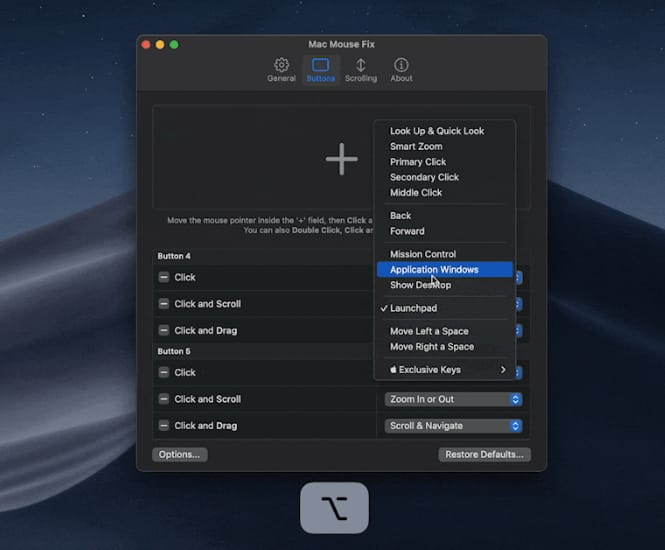665x550 pixels.
Task: Pick Primary Click action
Action: tap(444, 162)
